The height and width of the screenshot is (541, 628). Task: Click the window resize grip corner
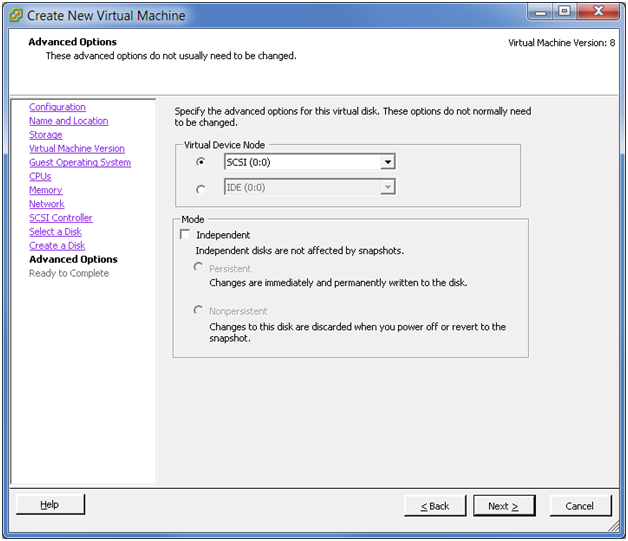point(614,526)
